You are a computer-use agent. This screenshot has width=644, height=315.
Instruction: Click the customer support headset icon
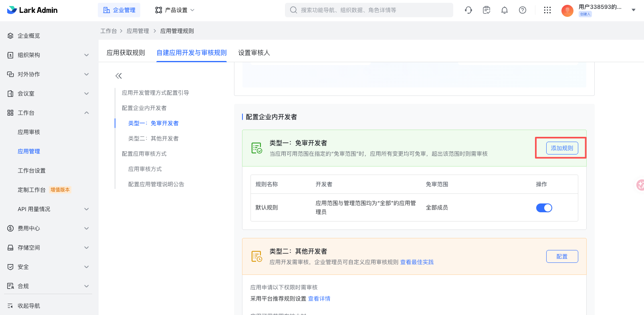point(468,10)
